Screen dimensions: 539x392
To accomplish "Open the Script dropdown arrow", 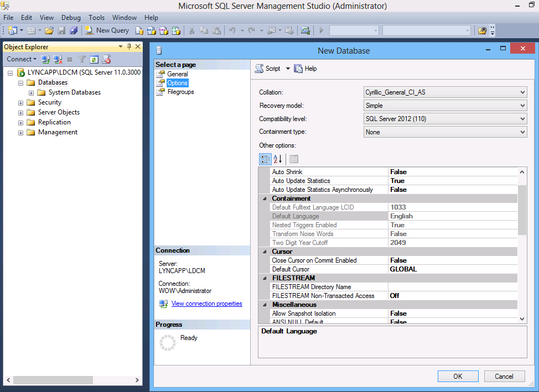I will coord(288,69).
